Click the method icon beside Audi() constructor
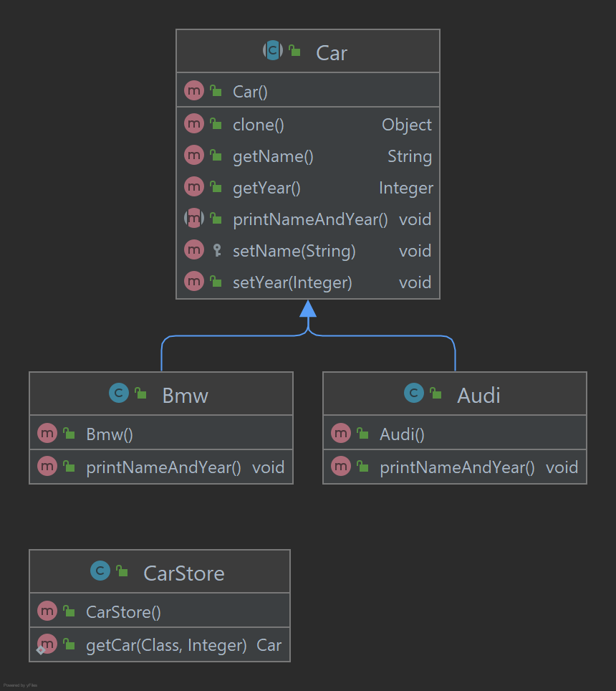This screenshot has width=616, height=691. (341, 433)
